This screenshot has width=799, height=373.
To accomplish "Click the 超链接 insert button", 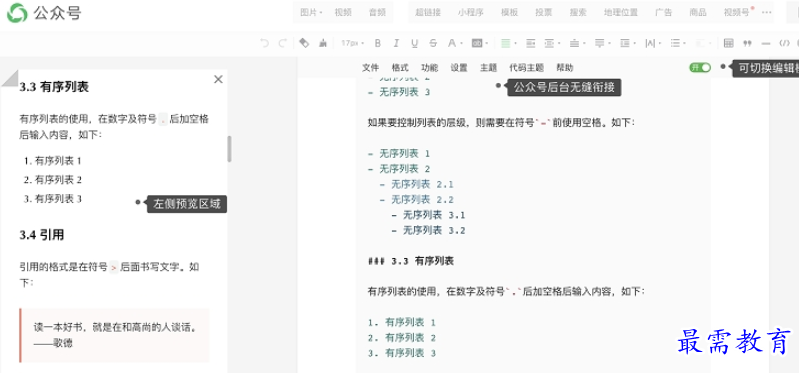I will point(428,13).
